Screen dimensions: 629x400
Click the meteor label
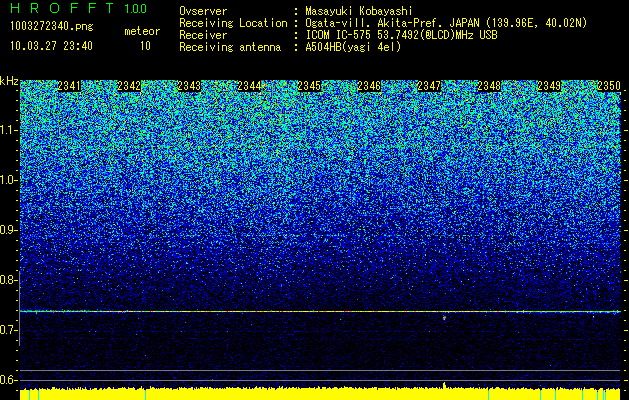point(142,31)
